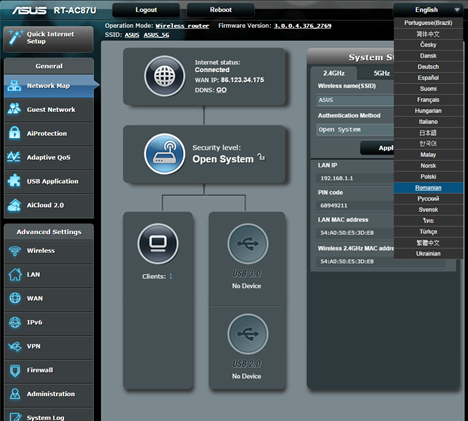Click the unlocked padlock beside Open System
The height and width of the screenshot is (421, 468).
click(x=261, y=157)
